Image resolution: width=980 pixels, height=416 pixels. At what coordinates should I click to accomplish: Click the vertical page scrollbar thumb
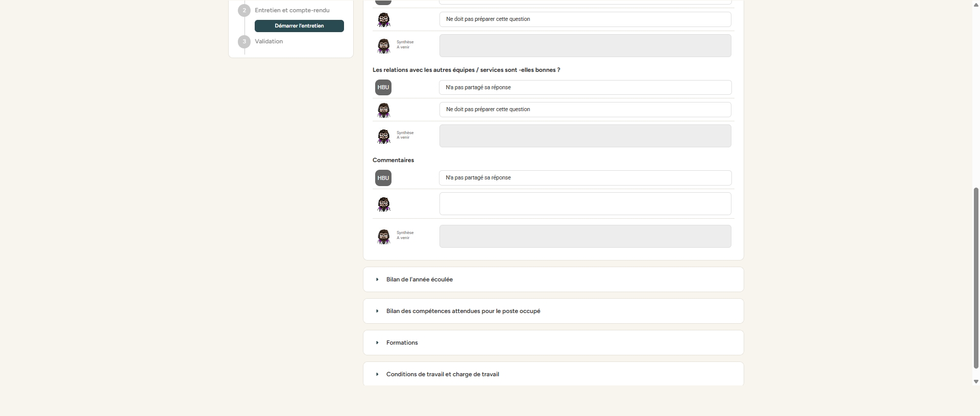[976, 278]
